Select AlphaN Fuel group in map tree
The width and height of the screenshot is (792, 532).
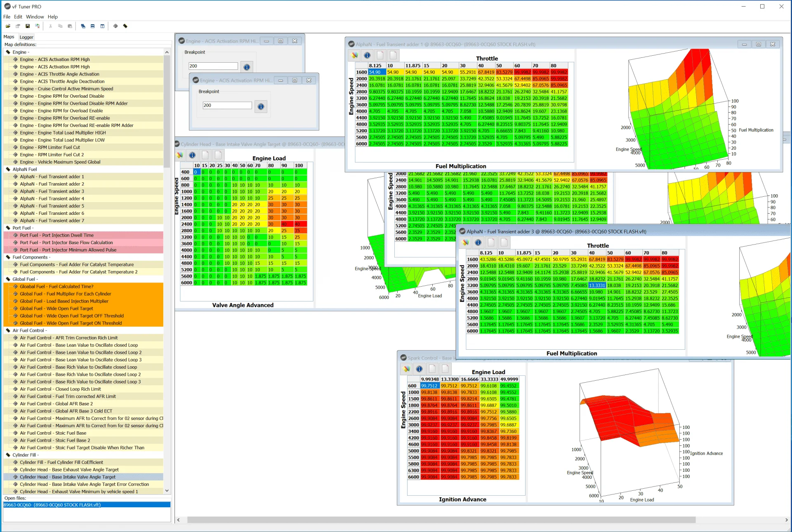24,169
